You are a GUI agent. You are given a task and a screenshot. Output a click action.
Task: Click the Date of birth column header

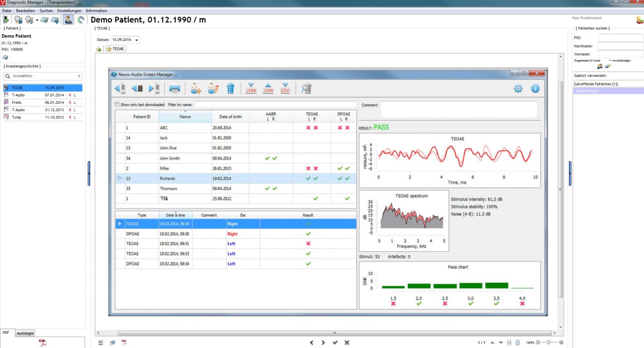(x=230, y=117)
